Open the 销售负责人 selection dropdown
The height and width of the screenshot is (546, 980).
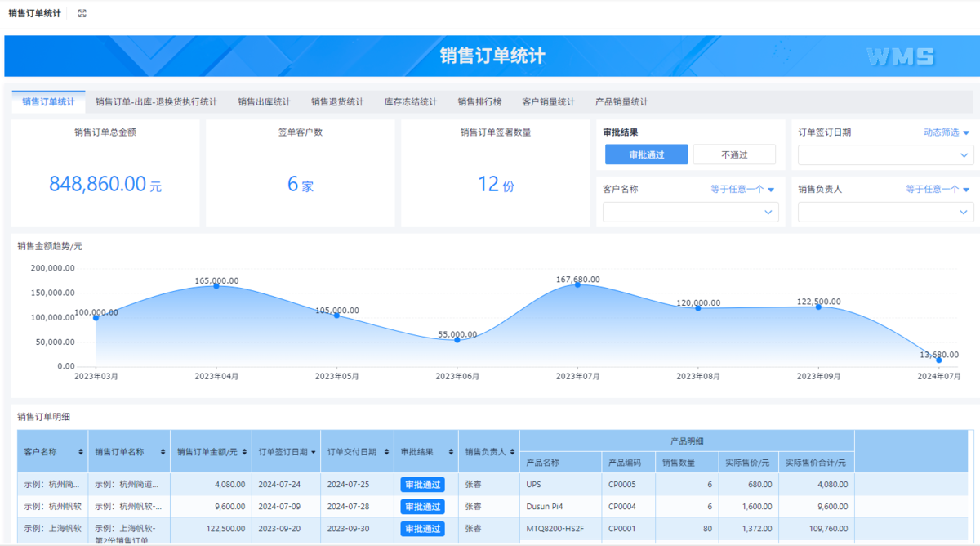coord(885,213)
